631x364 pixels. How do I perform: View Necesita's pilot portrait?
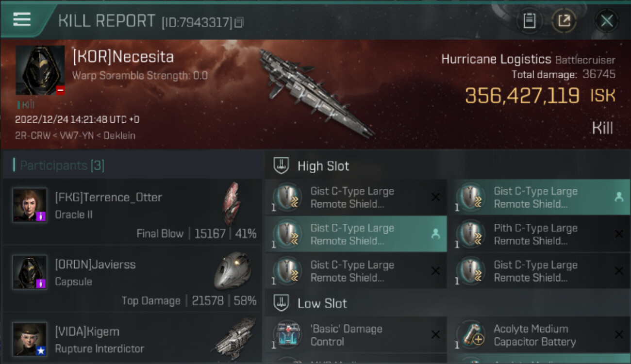coord(40,70)
